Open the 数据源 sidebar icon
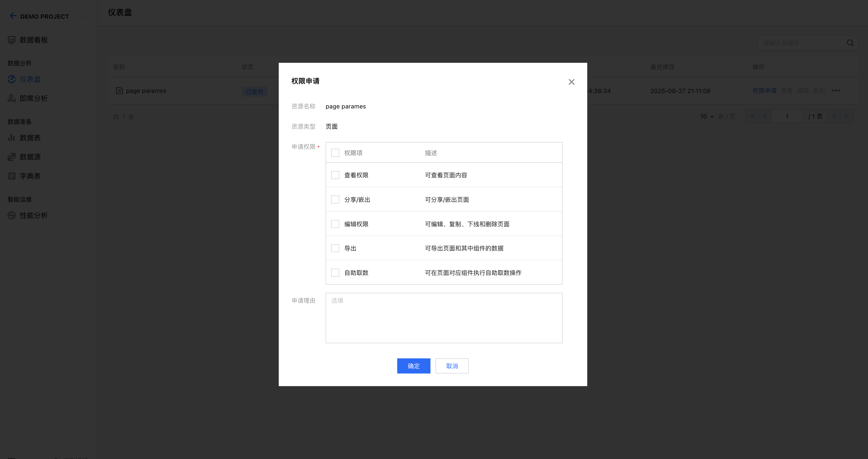Screen dimensions: 868x459 click(11, 157)
